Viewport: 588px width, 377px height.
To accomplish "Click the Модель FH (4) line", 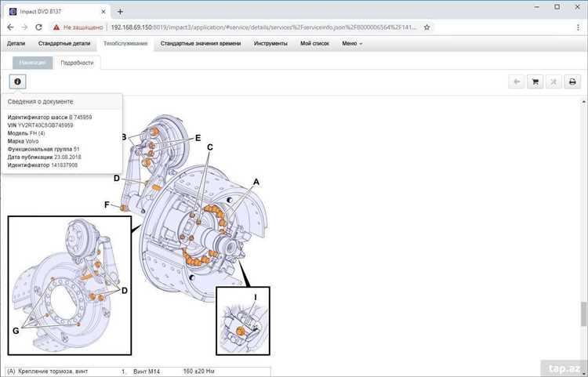I will click(26, 133).
